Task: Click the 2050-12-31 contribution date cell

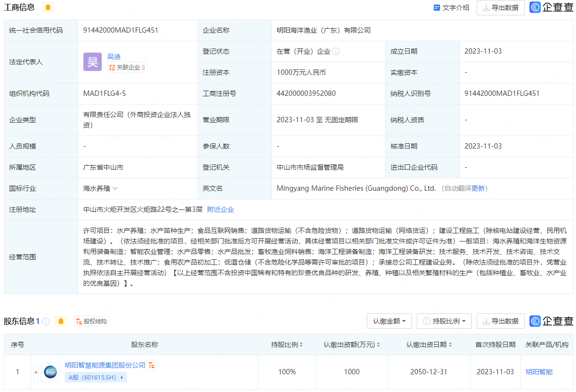Action: tap(429, 372)
